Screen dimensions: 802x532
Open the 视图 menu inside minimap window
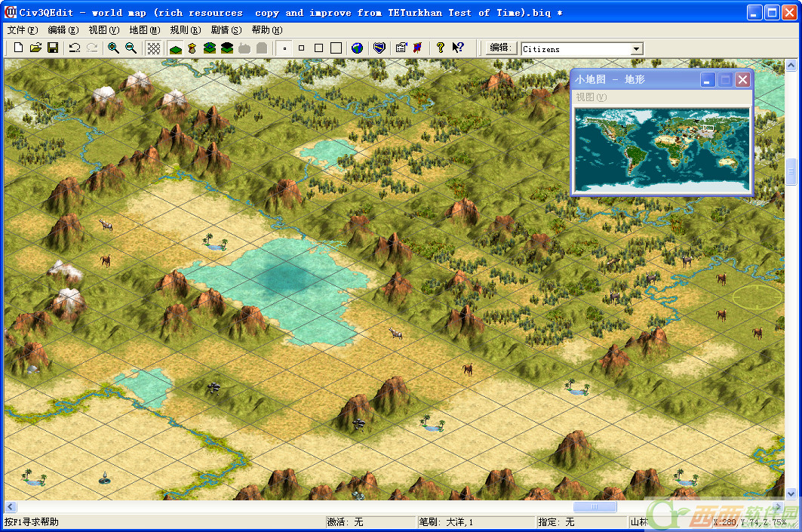point(591,97)
